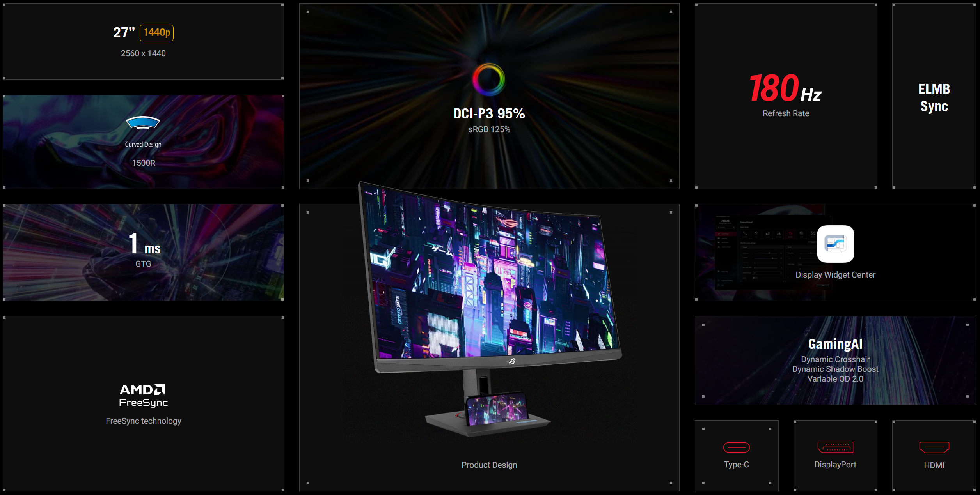Click the 'Type-C' port label
Screen dimensions: 980x495
coord(736,465)
